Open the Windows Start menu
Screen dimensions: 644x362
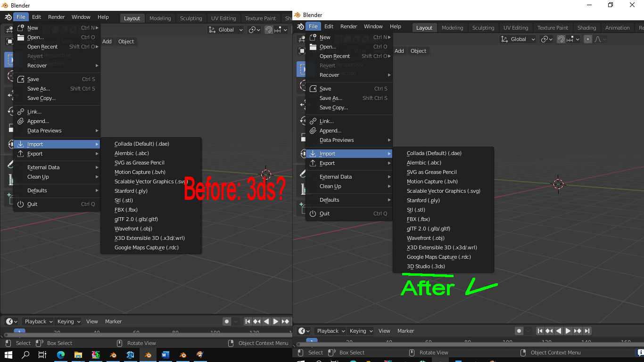(x=8, y=355)
